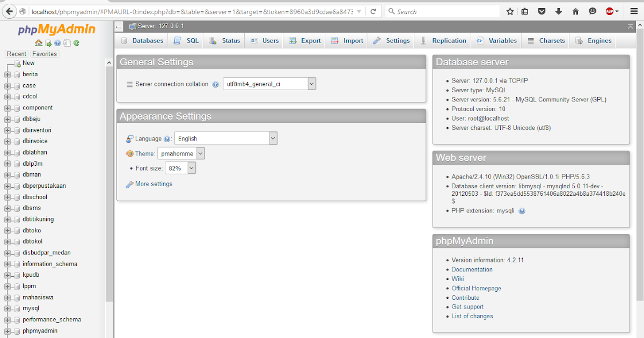Click browser Home icon
Viewport: 644px width, 338px height.
pos(575,11)
